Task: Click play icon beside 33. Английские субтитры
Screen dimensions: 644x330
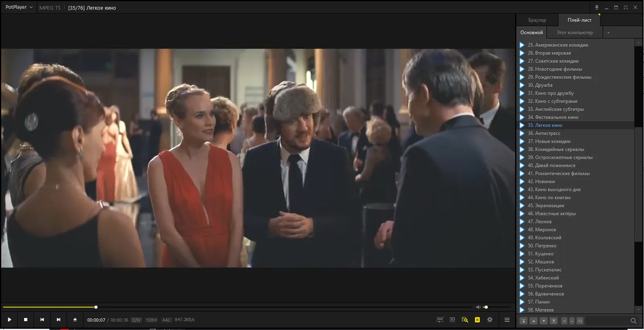Action: pos(522,109)
